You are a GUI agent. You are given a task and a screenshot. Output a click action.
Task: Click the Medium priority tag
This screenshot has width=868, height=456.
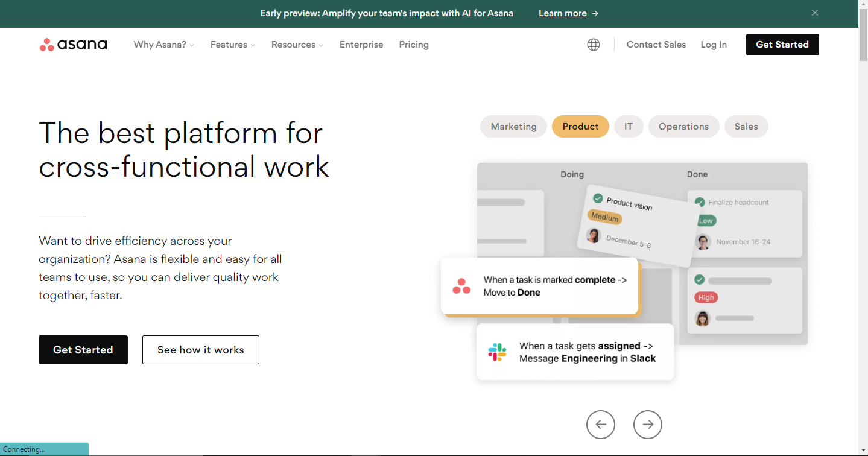[x=605, y=217]
